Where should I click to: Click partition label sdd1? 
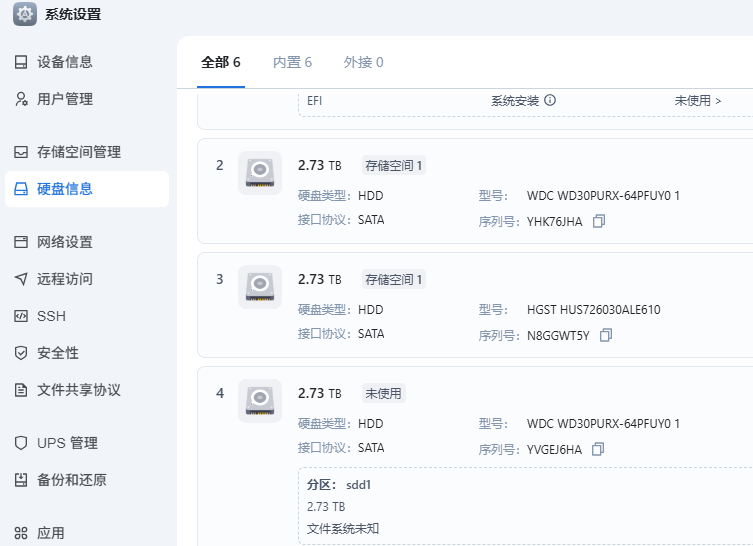point(358,485)
